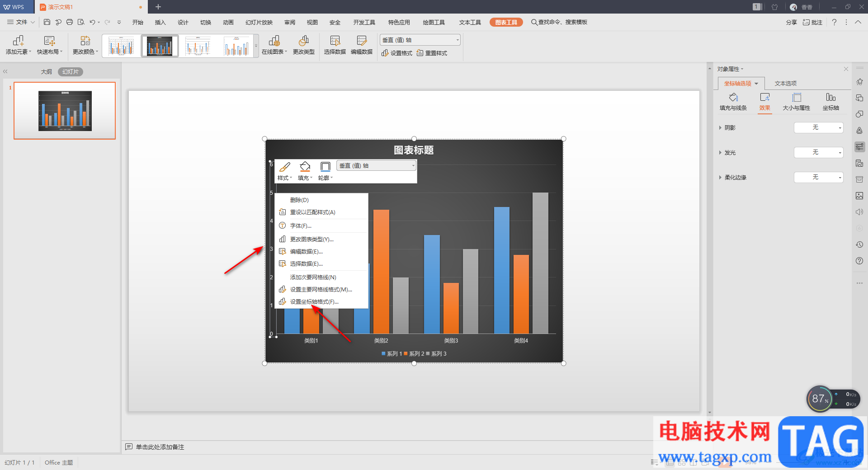Image resolution: width=868 pixels, height=470 pixels.
Task: Open Axis (坐标轴) panel section
Action: click(x=831, y=102)
